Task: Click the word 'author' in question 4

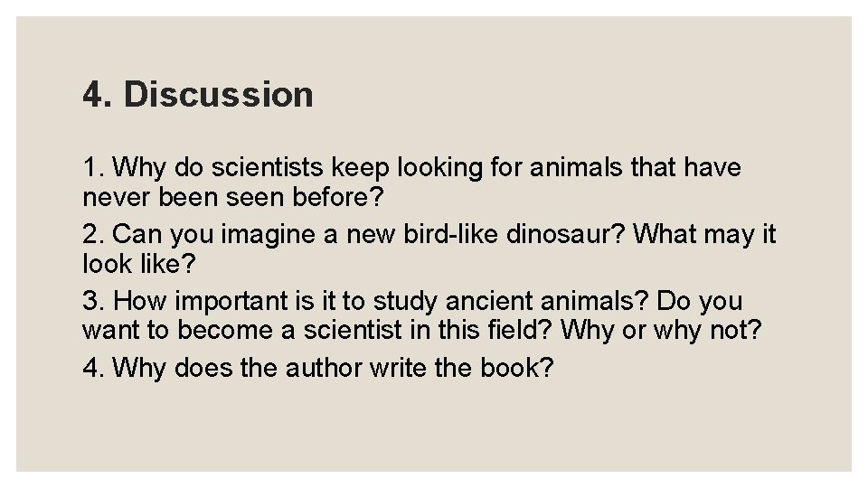Action: (x=325, y=369)
